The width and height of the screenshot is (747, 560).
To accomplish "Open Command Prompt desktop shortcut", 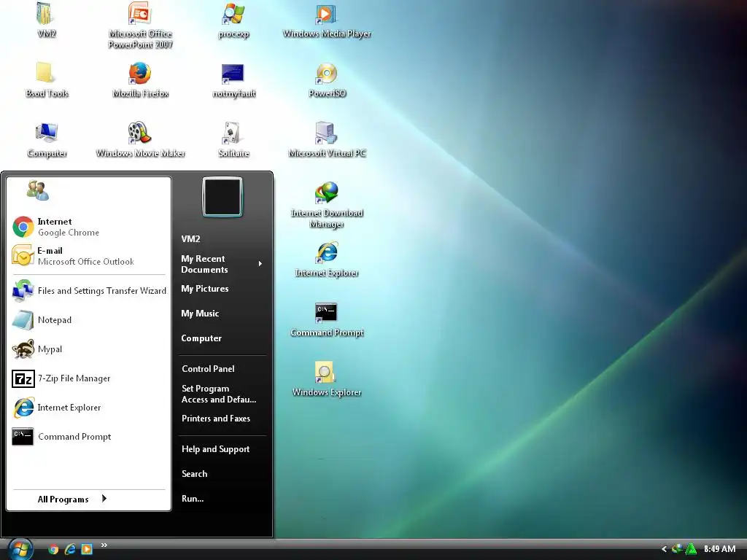I will [327, 319].
